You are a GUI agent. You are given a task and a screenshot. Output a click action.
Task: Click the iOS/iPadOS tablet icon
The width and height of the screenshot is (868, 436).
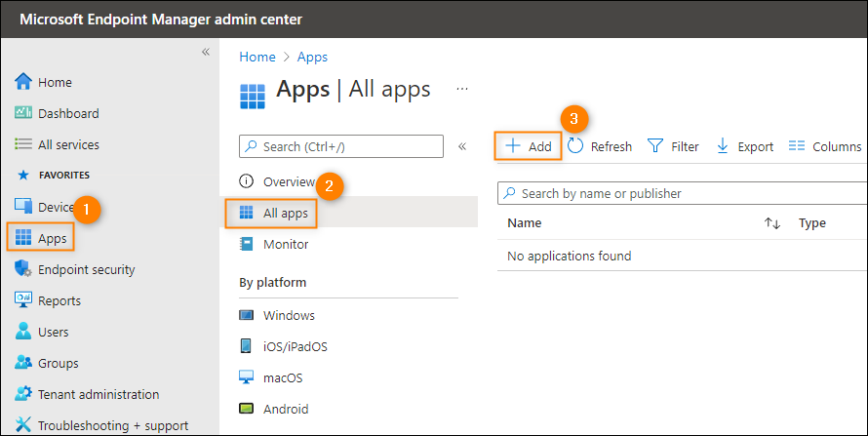(x=246, y=346)
